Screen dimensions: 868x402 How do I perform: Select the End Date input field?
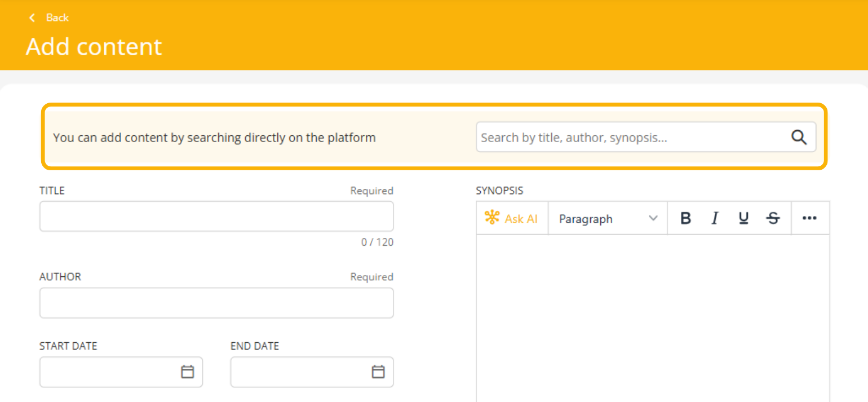click(x=299, y=372)
